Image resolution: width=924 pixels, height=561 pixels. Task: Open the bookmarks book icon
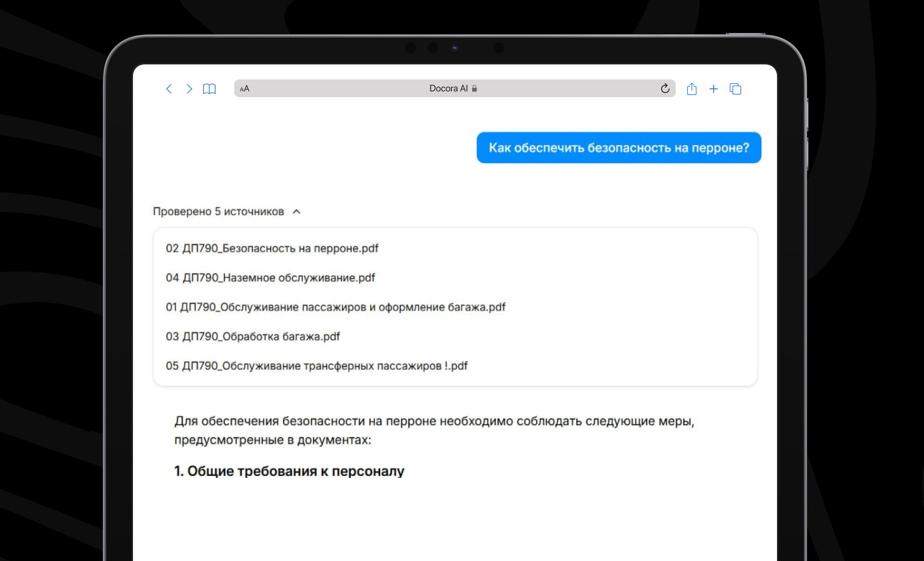pos(209,89)
